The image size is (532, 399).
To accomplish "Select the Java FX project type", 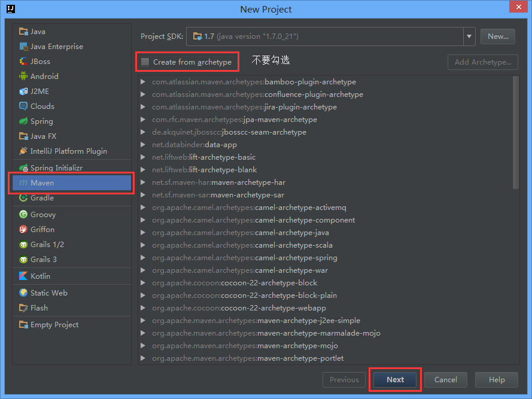I will click(x=40, y=136).
